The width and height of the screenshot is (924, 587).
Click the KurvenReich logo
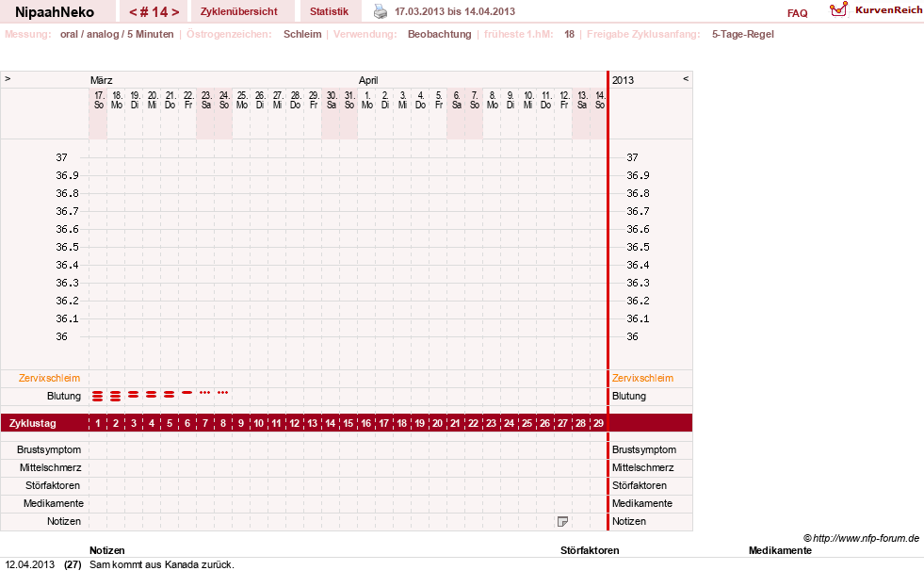coord(875,10)
